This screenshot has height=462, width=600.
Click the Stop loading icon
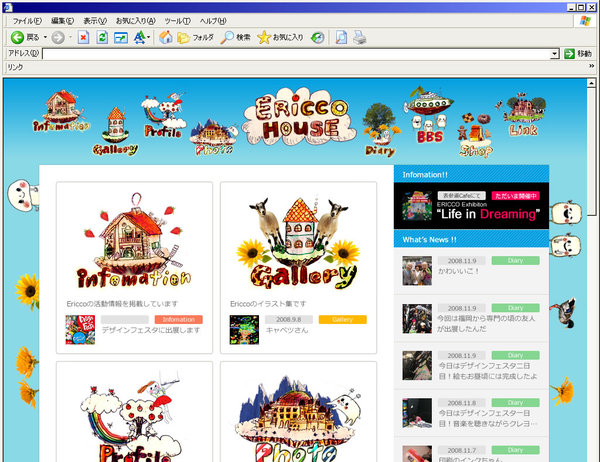coord(82,37)
